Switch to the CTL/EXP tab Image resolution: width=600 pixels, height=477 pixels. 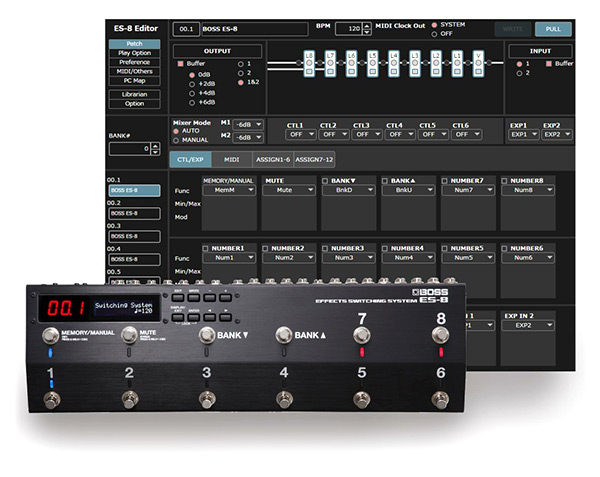coord(190,160)
